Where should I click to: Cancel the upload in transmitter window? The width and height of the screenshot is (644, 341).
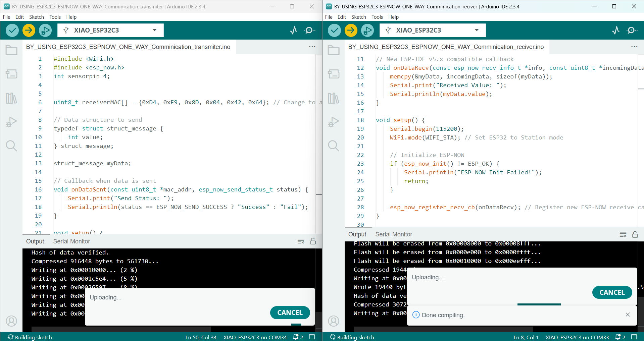(290, 312)
